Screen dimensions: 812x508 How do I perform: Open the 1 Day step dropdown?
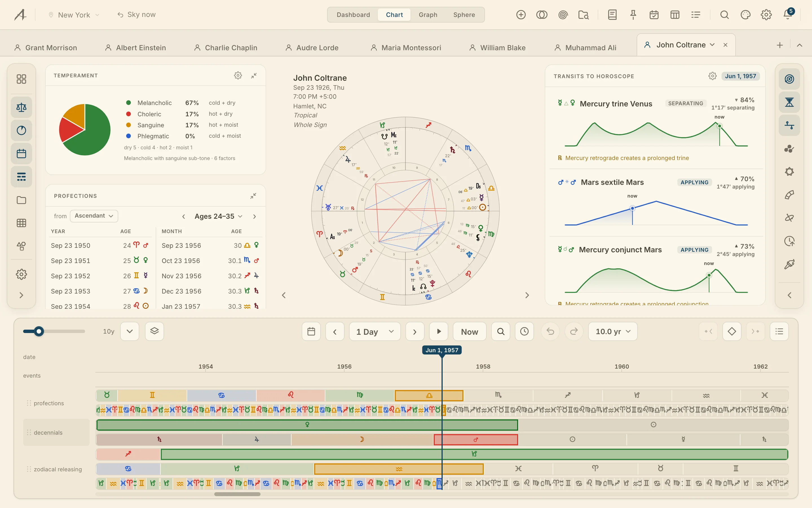coord(375,332)
